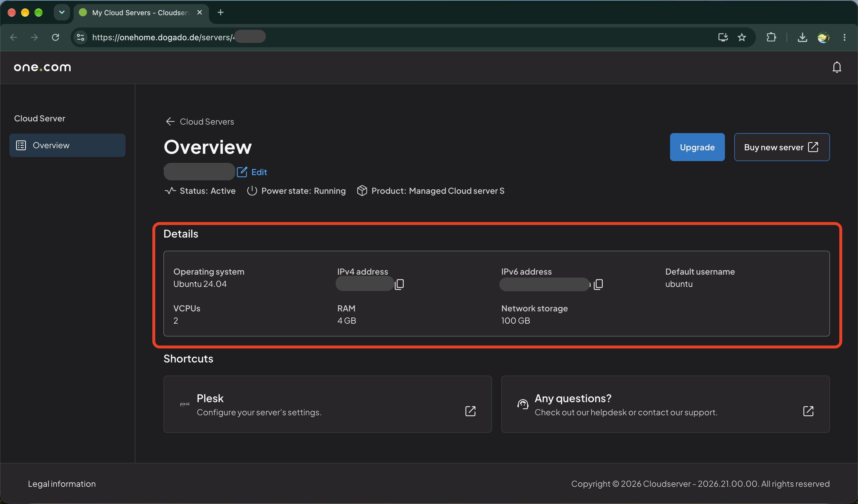Open a new browser tab

(x=221, y=12)
